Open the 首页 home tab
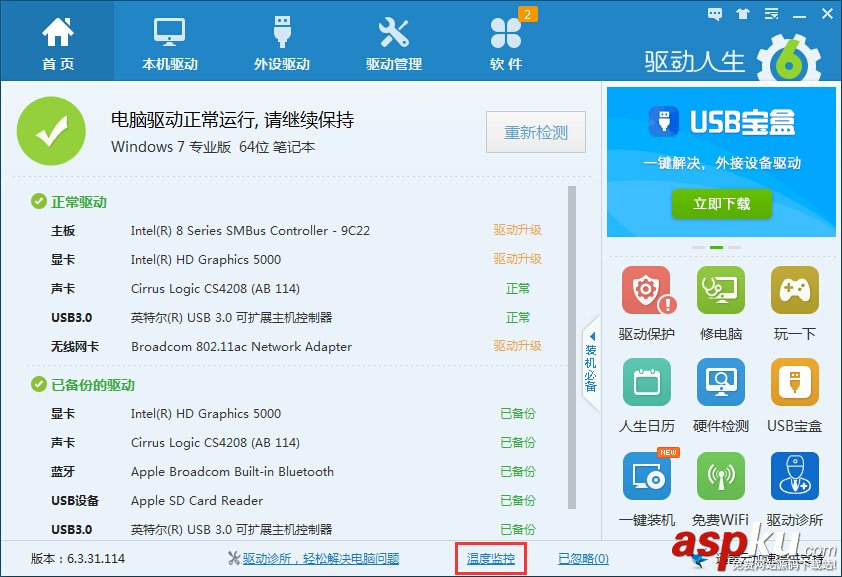842x577 pixels. pyautogui.click(x=57, y=43)
